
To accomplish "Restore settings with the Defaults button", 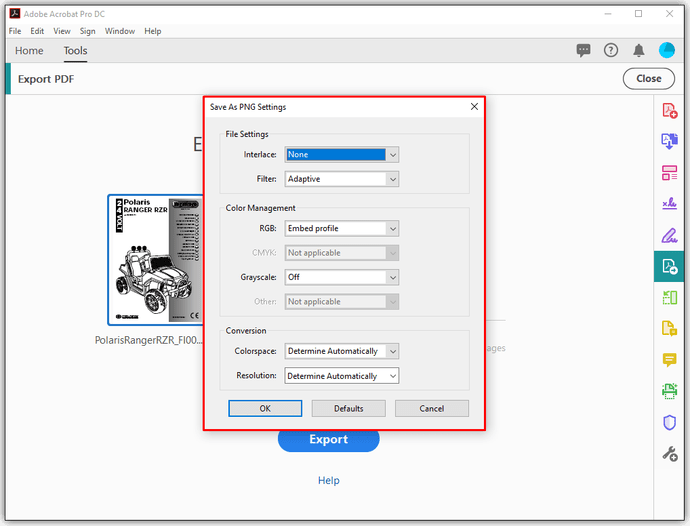I will pyautogui.click(x=349, y=408).
